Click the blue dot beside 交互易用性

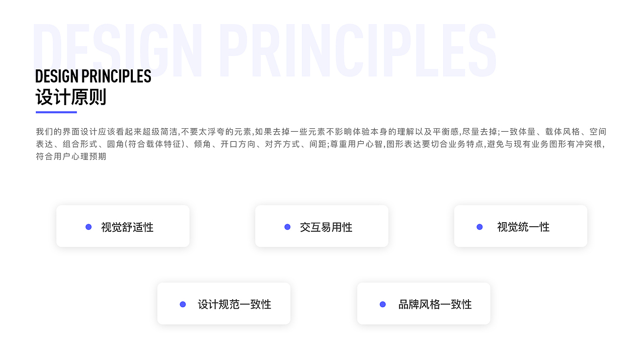point(287,227)
